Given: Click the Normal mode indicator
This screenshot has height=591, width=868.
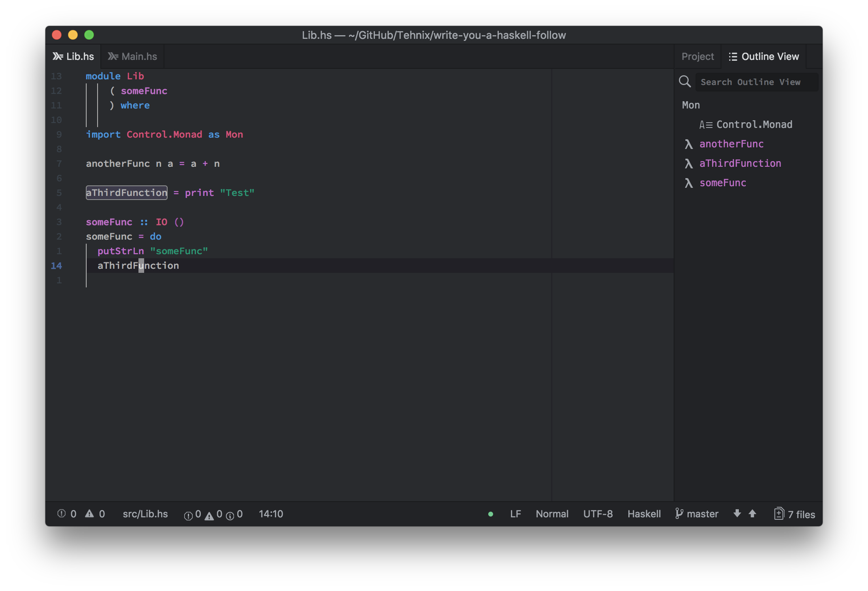Looking at the screenshot, I should pyautogui.click(x=552, y=514).
